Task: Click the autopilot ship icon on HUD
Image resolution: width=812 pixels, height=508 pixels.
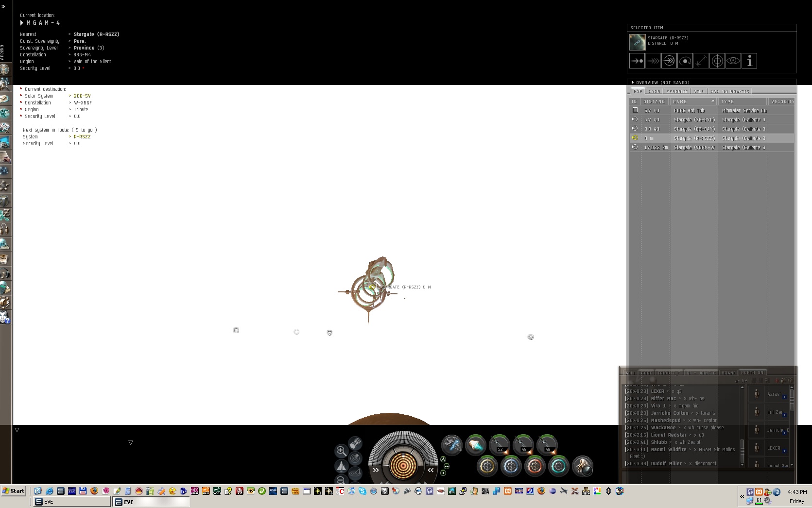Action: pos(341,466)
